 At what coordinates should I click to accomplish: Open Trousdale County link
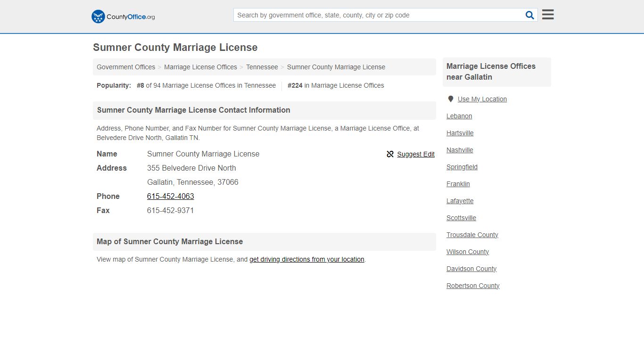(472, 235)
